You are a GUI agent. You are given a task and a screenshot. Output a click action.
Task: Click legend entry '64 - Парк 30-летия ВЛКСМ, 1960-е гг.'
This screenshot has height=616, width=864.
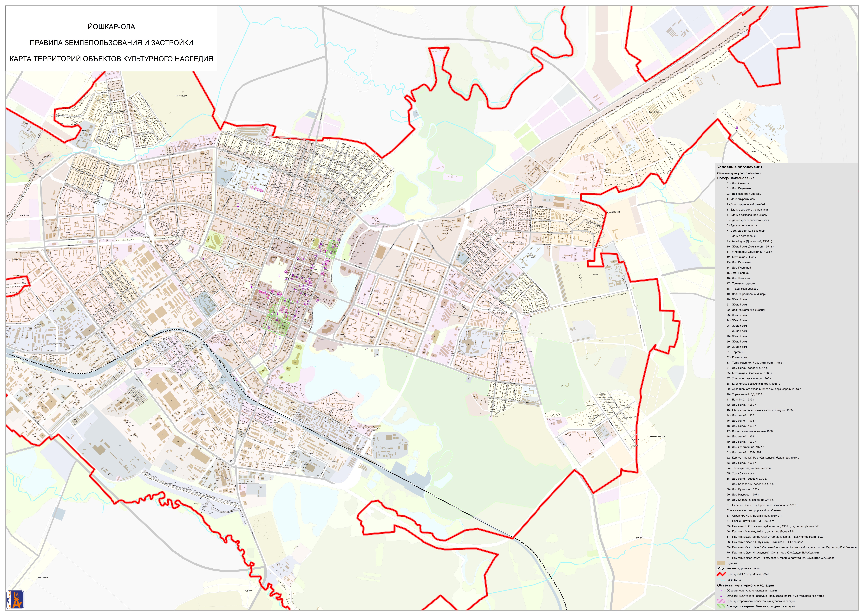pos(750,521)
